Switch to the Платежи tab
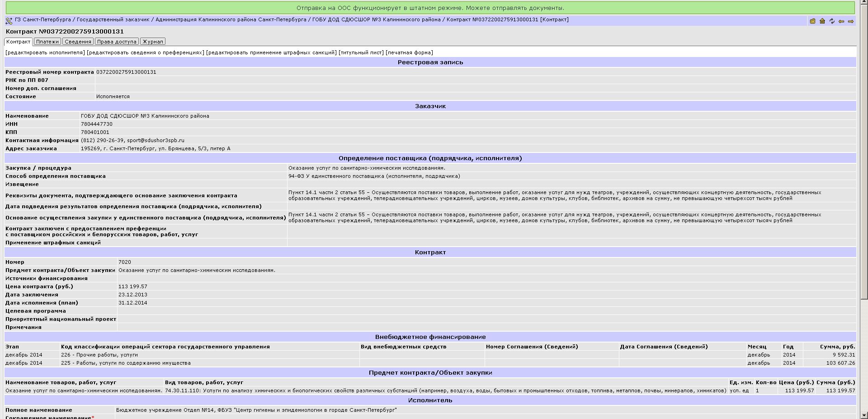The image size is (868, 419). coord(47,42)
